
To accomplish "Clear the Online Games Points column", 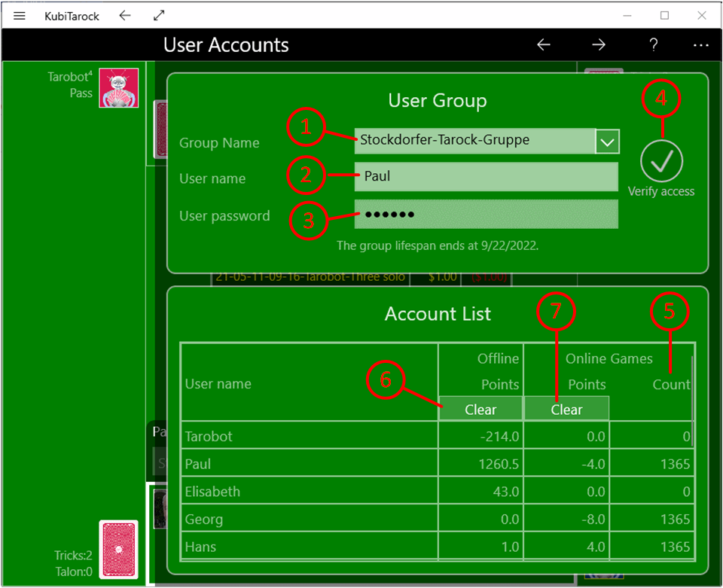I will pos(566,410).
